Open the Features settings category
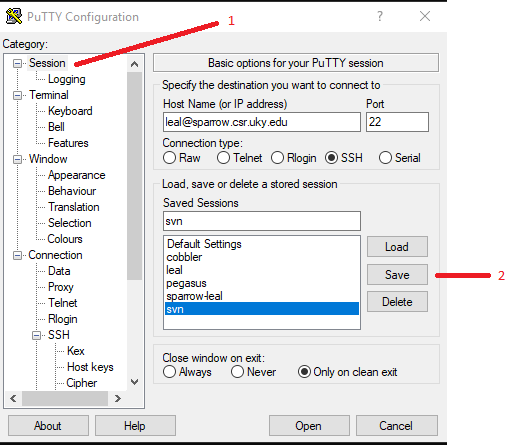 (x=68, y=143)
